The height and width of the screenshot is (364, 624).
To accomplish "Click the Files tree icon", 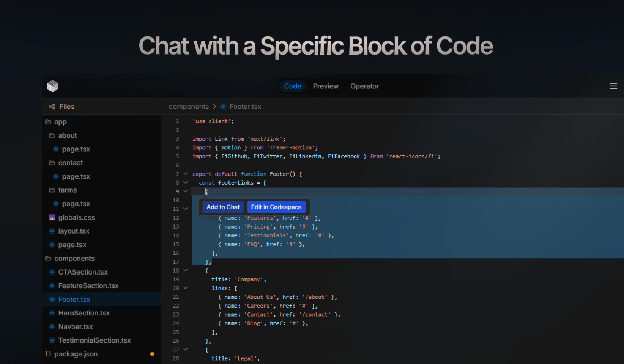I will (x=52, y=107).
